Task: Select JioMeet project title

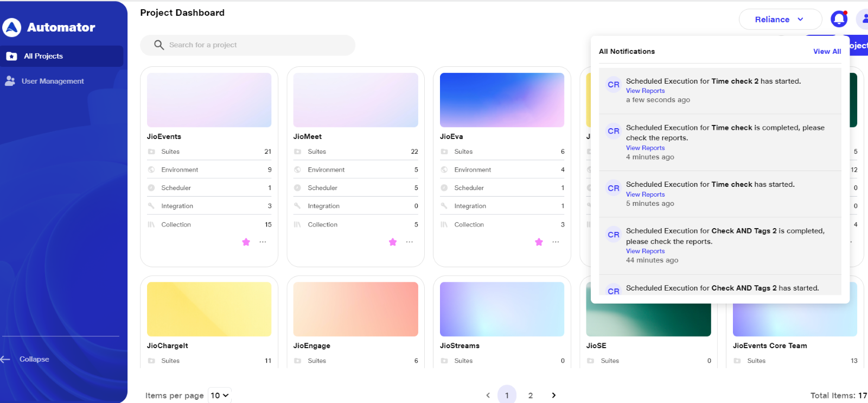Action: click(x=308, y=136)
